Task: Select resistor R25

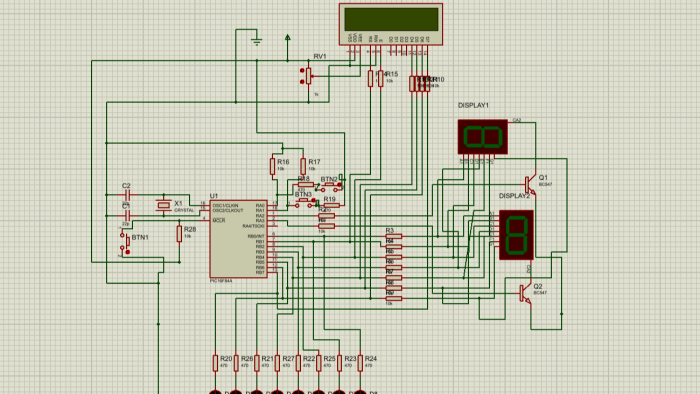Action: [319, 363]
